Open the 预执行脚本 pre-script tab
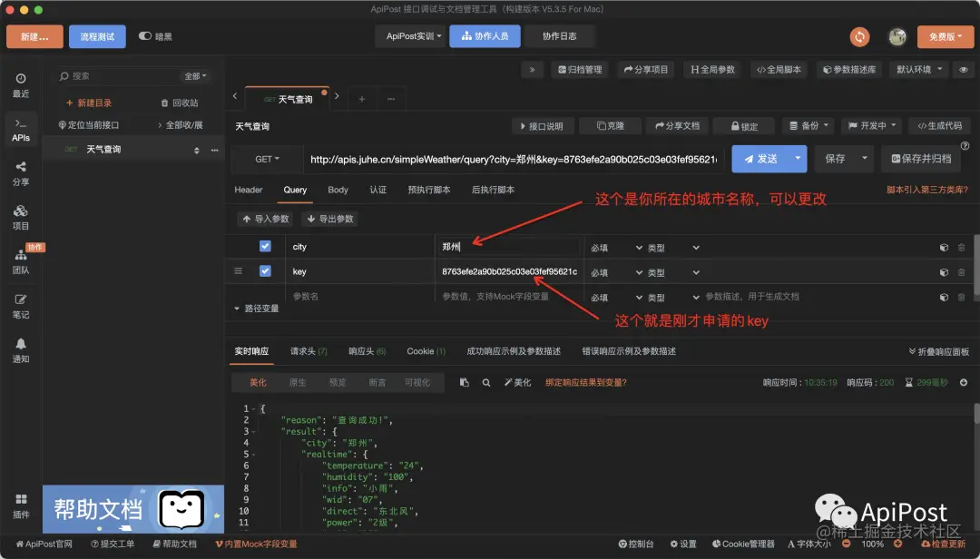The width and height of the screenshot is (980, 559). [428, 190]
